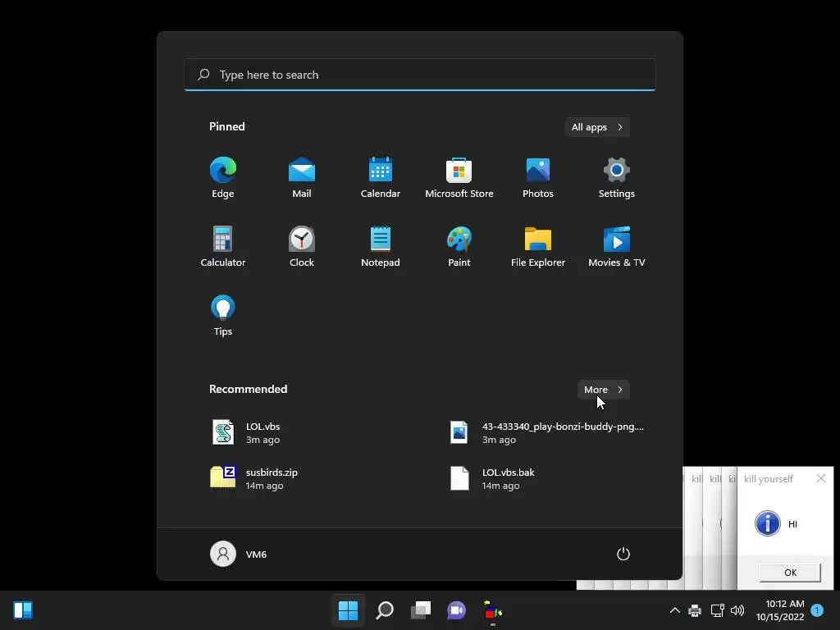Open Edge from pinned apps
The width and height of the screenshot is (840, 630).
pyautogui.click(x=223, y=177)
